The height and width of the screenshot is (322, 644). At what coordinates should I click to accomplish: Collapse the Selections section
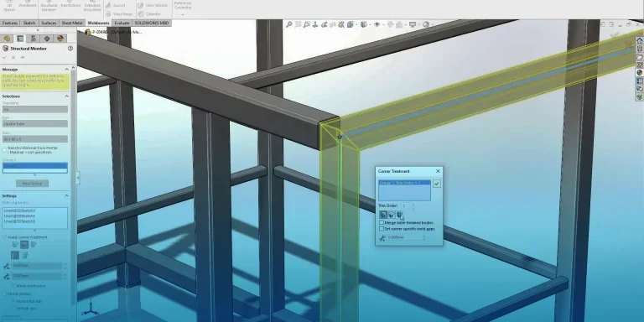66,96
